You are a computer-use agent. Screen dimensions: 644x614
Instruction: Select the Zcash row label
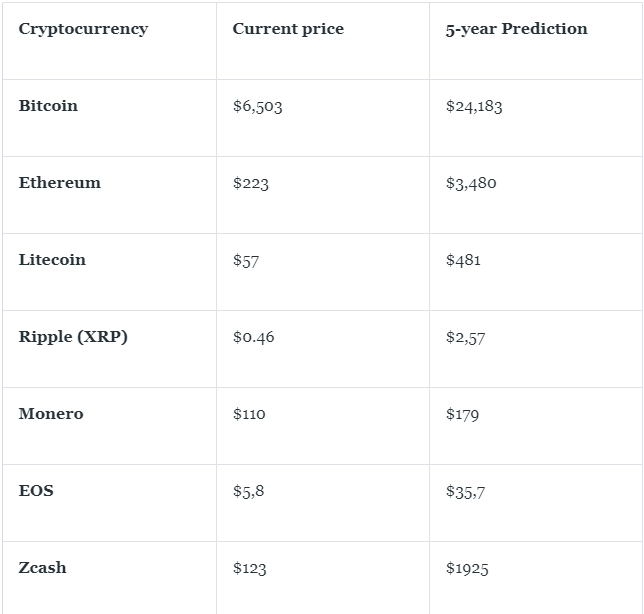pyautogui.click(x=42, y=568)
